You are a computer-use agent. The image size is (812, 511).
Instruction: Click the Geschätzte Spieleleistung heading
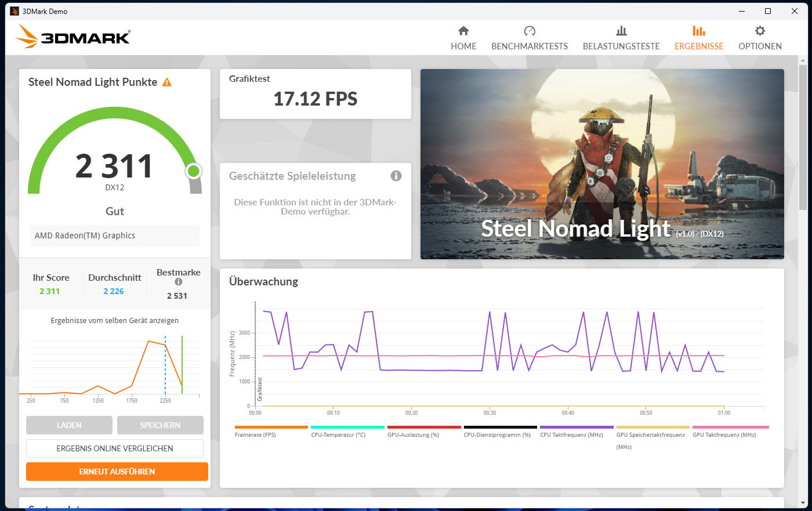point(292,176)
